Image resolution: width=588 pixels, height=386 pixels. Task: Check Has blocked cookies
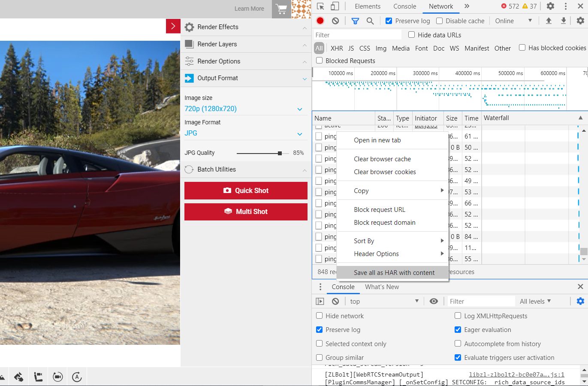(522, 48)
